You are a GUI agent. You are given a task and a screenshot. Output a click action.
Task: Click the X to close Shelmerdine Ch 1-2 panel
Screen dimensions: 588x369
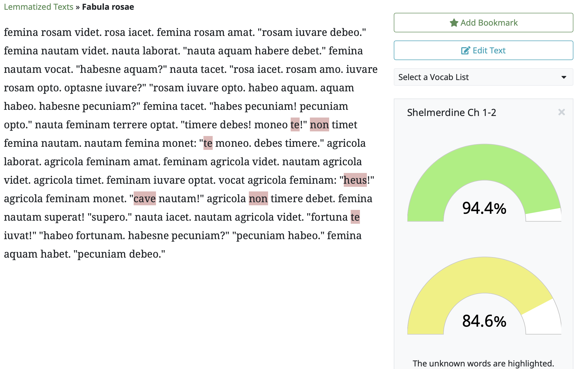tap(562, 112)
